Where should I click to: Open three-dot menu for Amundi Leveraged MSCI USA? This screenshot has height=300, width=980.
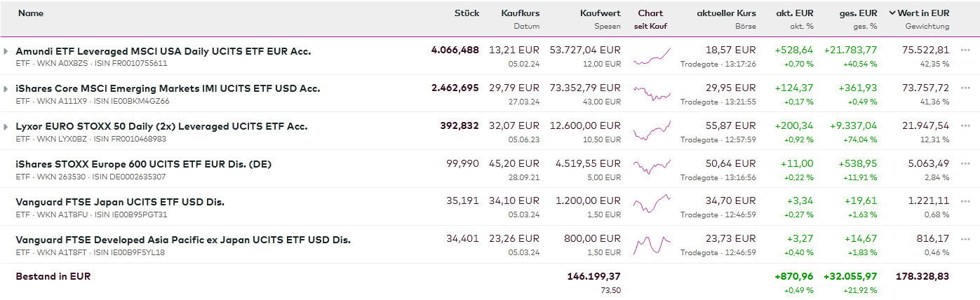tap(965, 50)
